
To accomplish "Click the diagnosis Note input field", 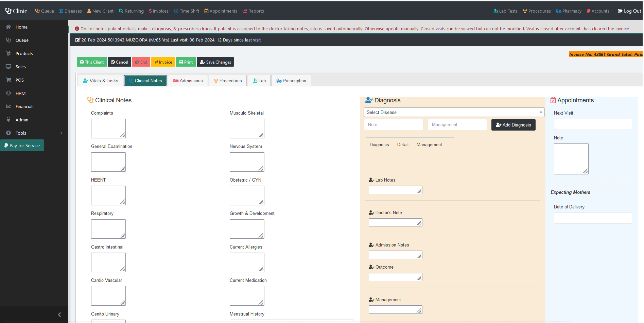I will point(394,125).
